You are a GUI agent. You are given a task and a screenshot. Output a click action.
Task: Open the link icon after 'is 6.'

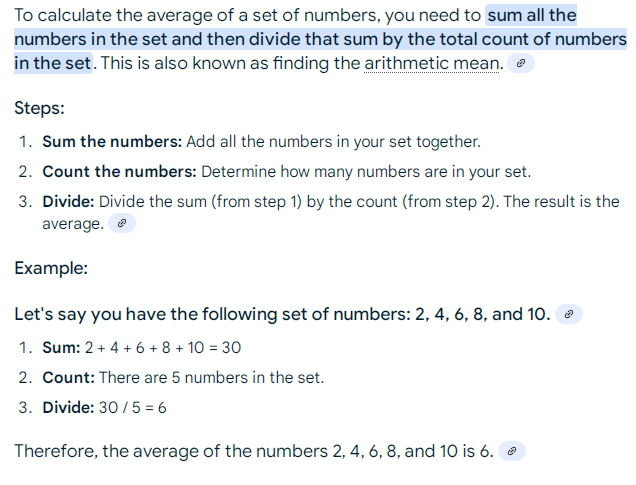click(512, 451)
